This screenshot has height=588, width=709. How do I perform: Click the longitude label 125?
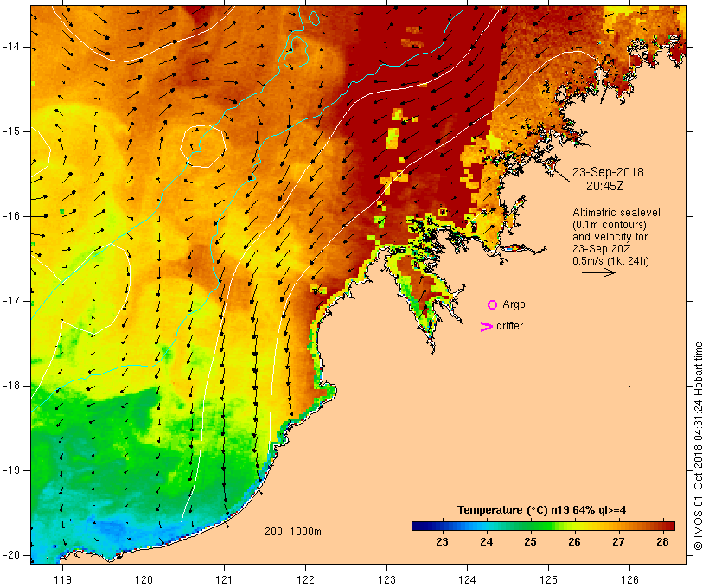click(548, 580)
